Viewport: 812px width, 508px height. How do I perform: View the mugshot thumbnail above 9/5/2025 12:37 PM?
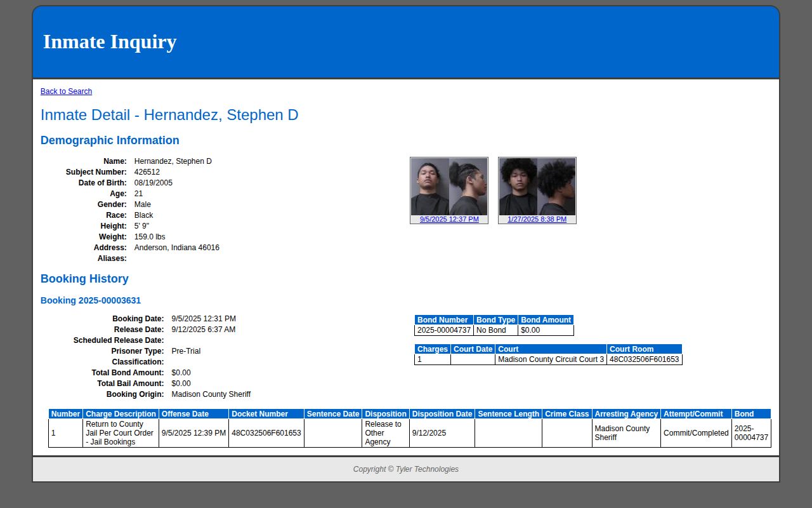point(449,187)
